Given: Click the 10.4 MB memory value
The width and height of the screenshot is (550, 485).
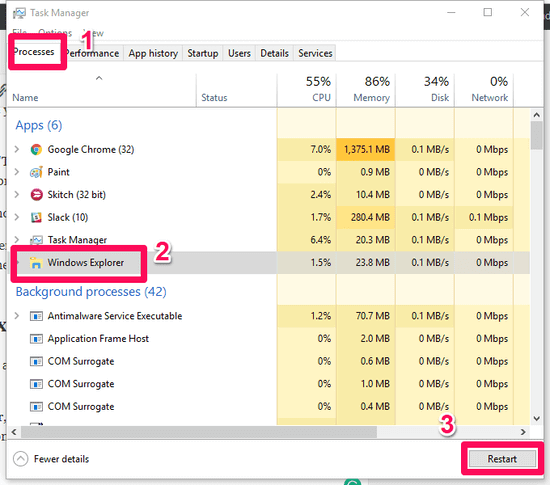Looking at the screenshot, I should tap(373, 195).
